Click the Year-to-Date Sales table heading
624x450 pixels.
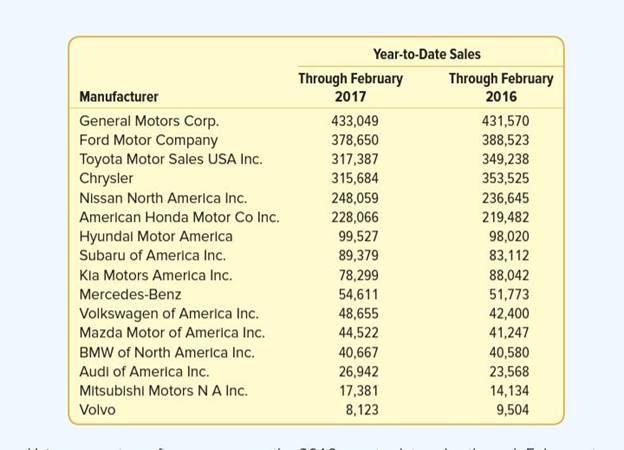pyautogui.click(x=427, y=54)
